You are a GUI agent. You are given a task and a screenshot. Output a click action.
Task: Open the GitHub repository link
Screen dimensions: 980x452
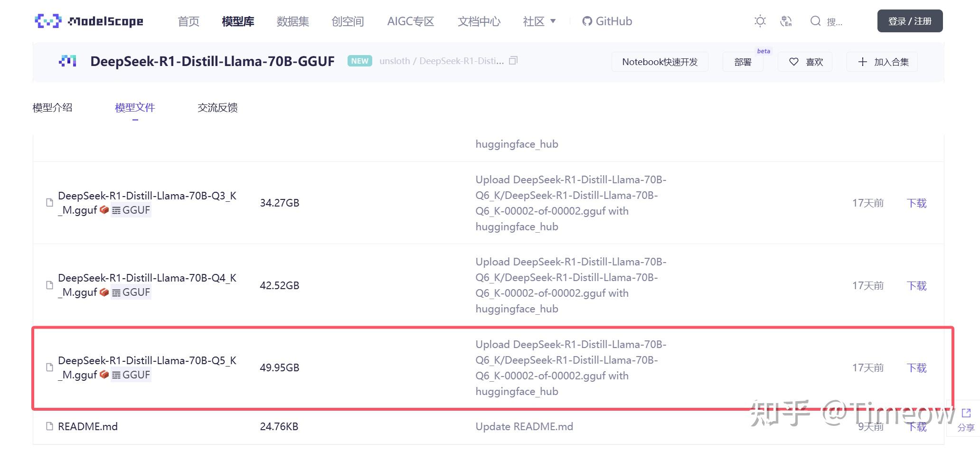tap(607, 21)
